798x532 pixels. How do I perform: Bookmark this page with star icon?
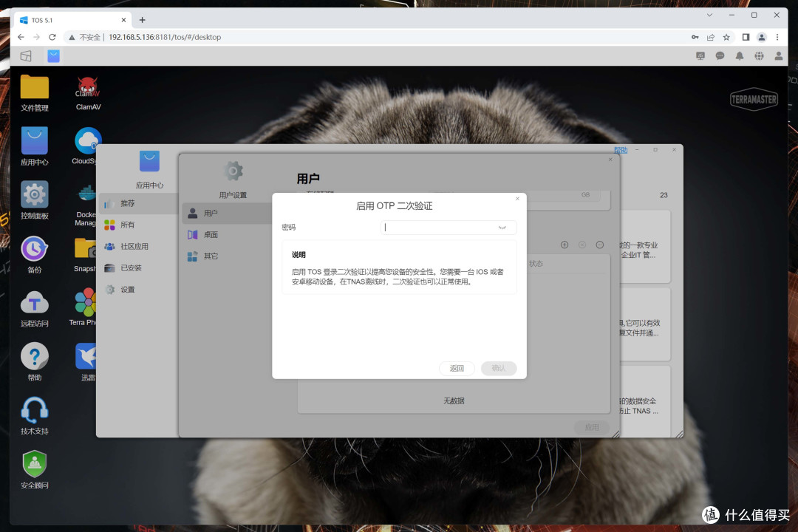726,37
